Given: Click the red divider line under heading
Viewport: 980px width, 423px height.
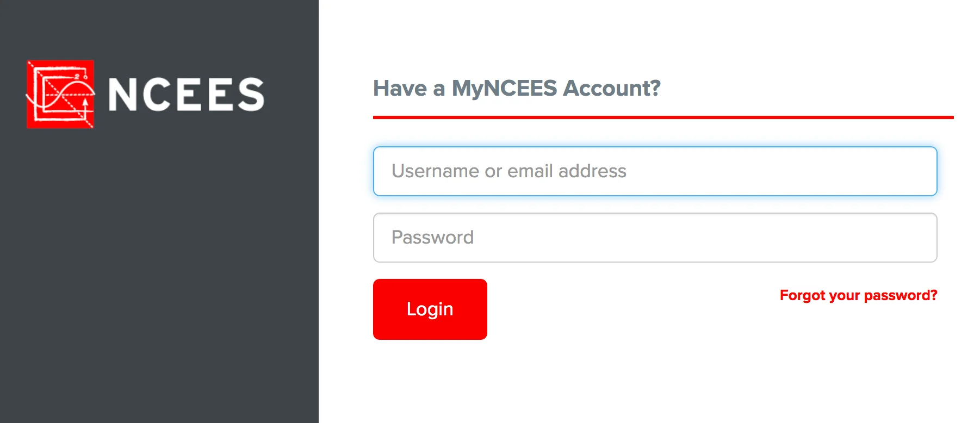Looking at the screenshot, I should [663, 117].
